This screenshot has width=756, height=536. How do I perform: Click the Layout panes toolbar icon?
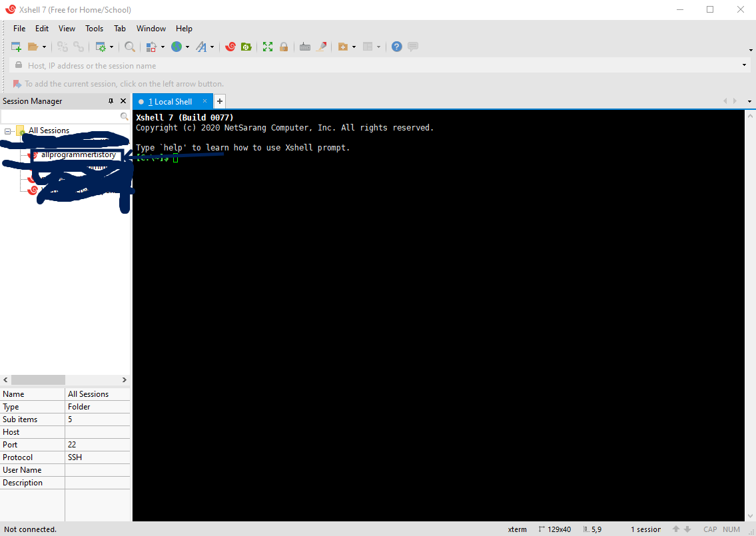tap(368, 47)
